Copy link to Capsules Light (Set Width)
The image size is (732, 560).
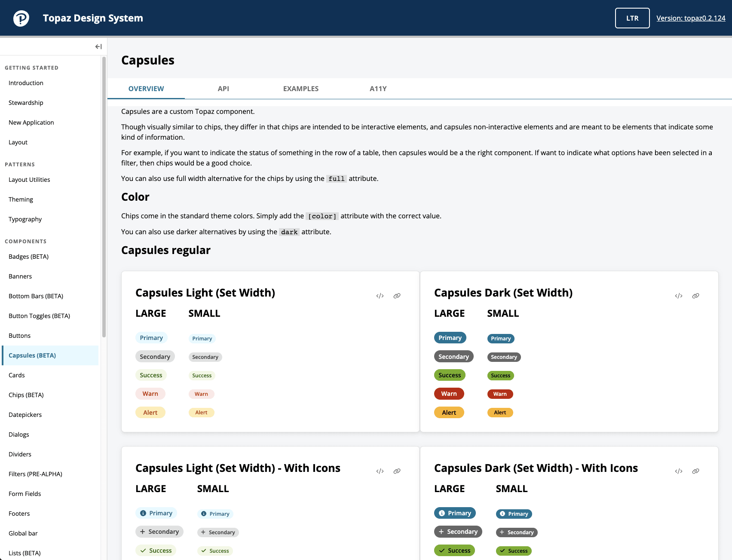397,296
